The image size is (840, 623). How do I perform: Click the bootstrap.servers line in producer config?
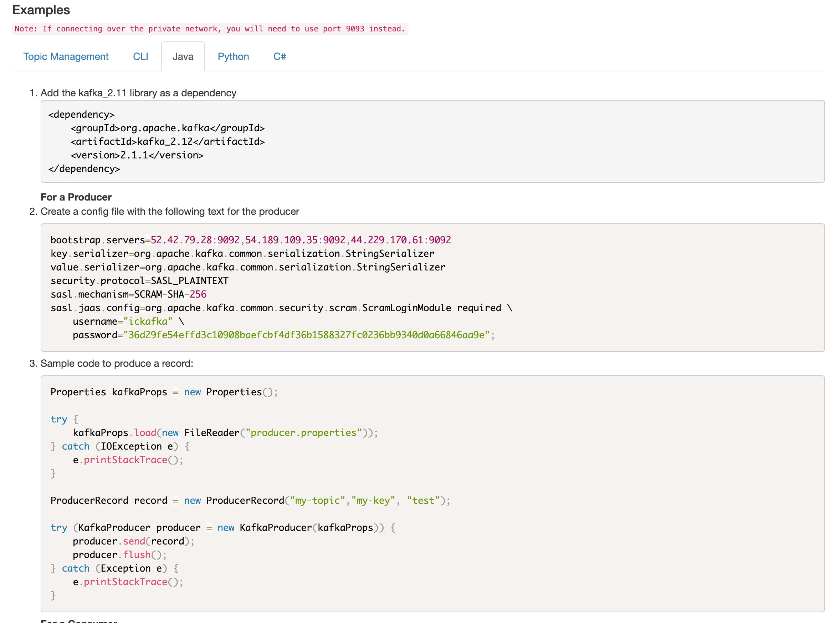[x=251, y=240]
